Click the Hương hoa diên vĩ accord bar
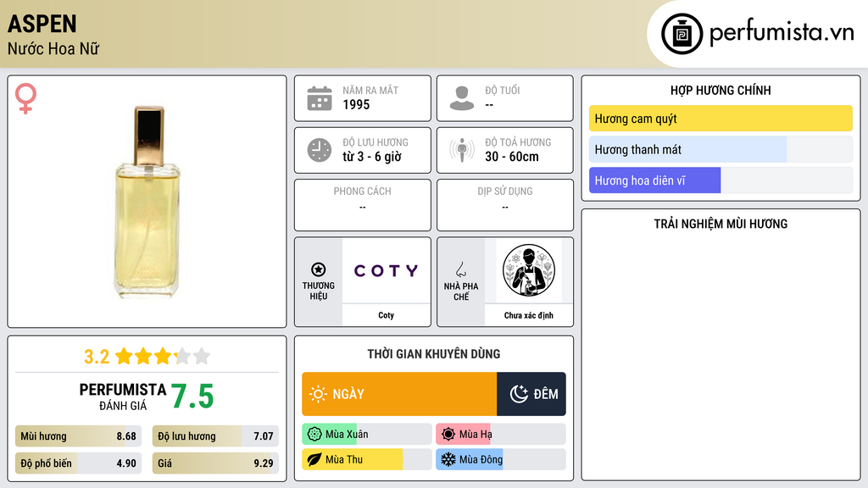 721,180
